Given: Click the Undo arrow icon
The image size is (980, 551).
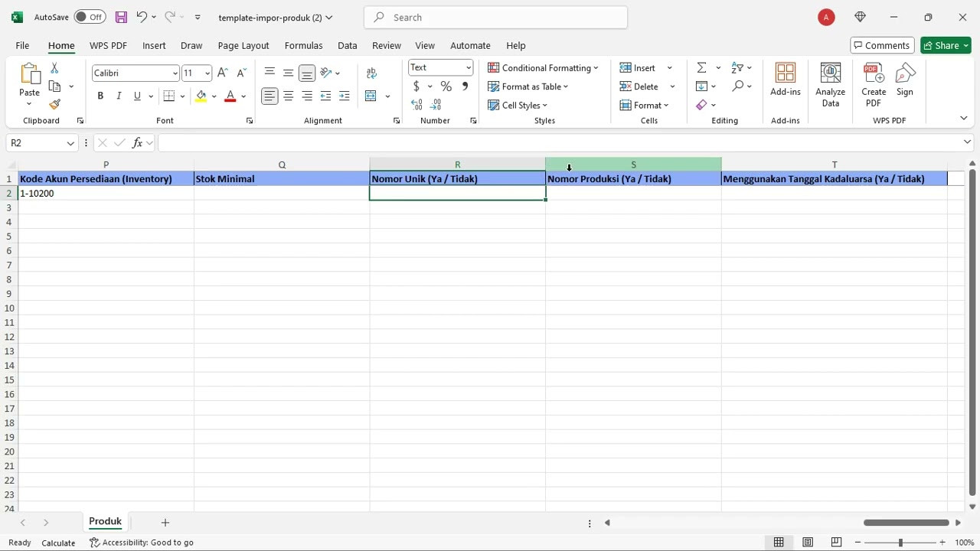Looking at the screenshot, I should tap(142, 17).
